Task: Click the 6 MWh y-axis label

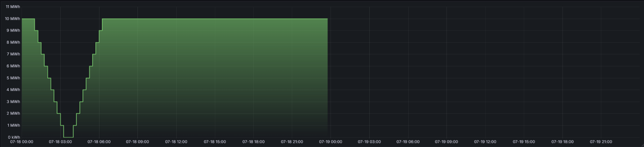Action: 13,66
